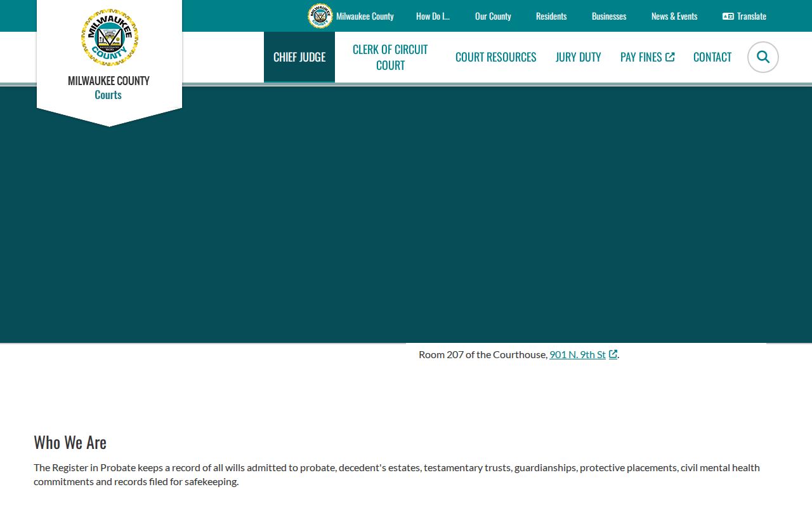Click the Room 207 of the Courthouse text
Screen dimensions: 812x508
pos(483,354)
